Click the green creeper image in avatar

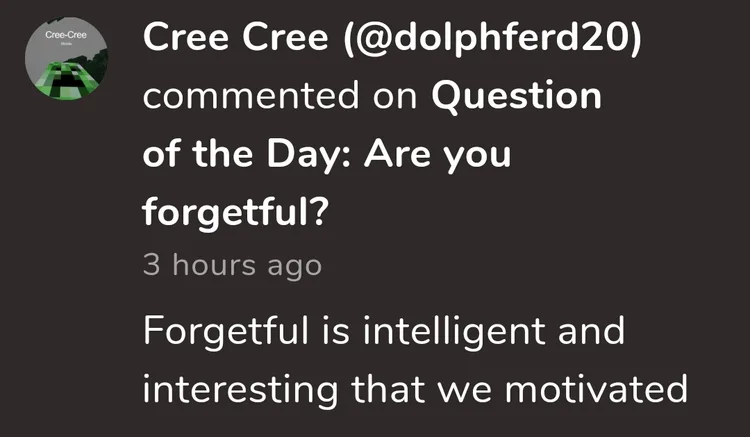tap(67, 80)
